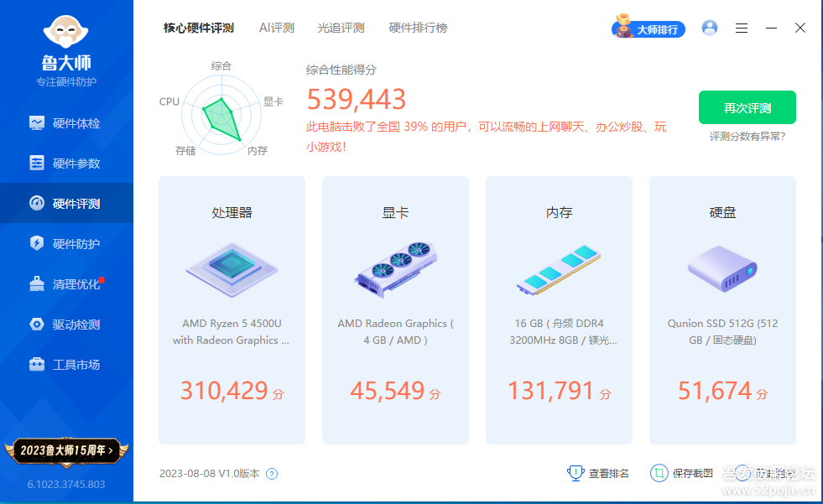
Task: Minimize the 鲁大师 window
Action: coord(771,28)
